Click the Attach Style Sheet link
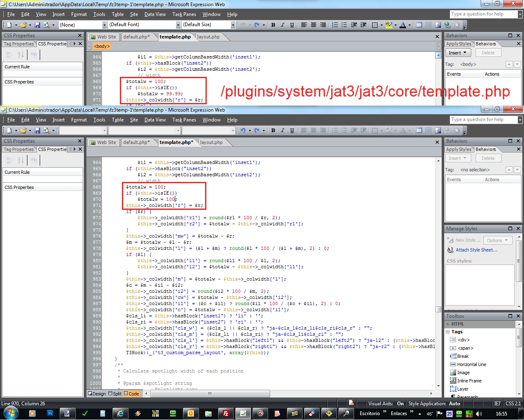Image resolution: width=524 pixels, height=420 pixels. [x=476, y=250]
